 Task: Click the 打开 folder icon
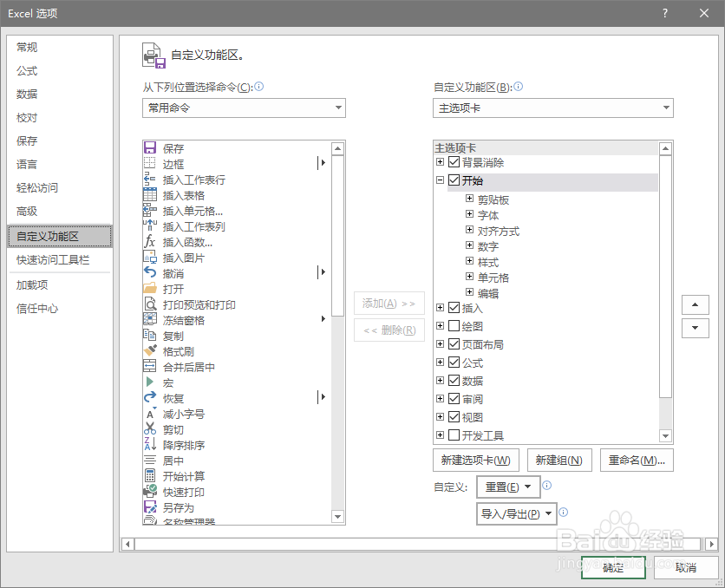150,289
